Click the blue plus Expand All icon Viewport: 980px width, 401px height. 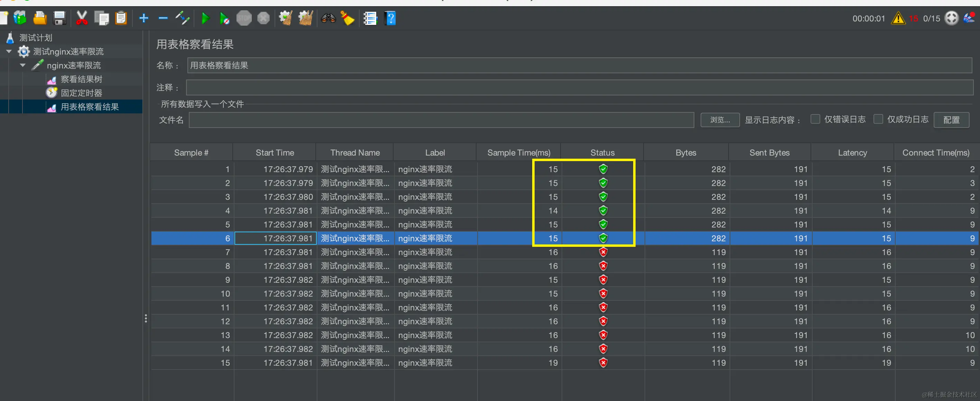(x=144, y=18)
